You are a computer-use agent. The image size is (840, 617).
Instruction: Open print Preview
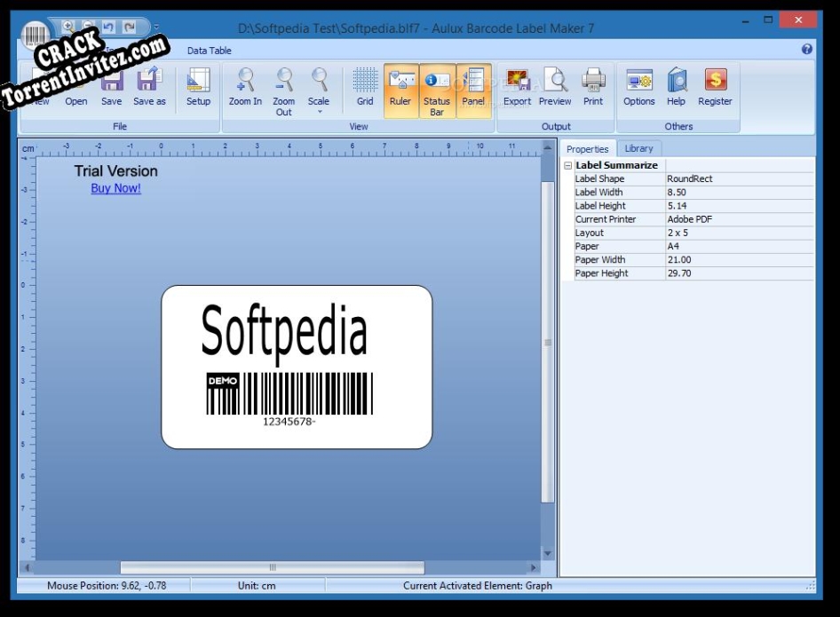(555, 86)
